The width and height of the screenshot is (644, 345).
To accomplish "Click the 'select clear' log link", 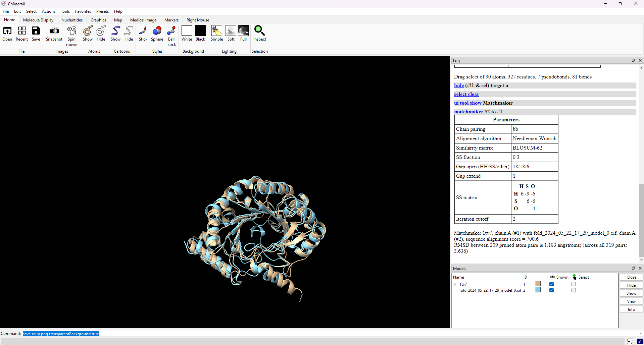I will coord(466,94).
